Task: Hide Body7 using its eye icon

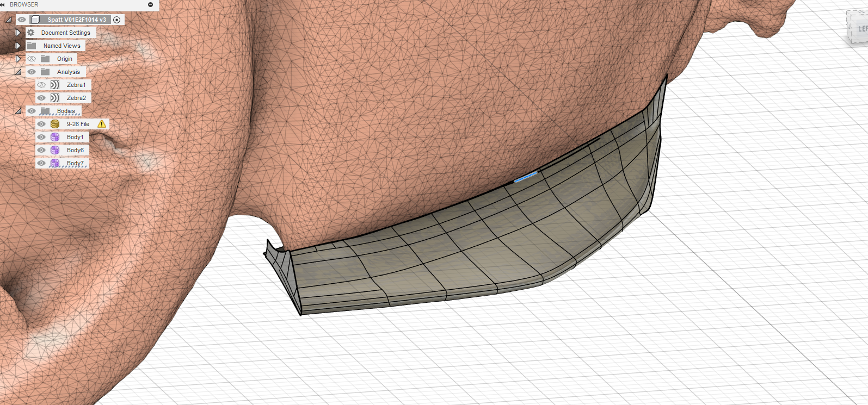Action: (41, 163)
